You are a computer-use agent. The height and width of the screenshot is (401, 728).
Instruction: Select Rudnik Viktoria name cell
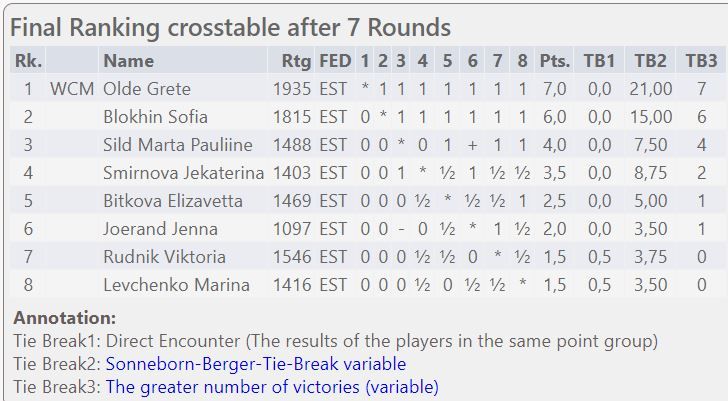point(164,257)
